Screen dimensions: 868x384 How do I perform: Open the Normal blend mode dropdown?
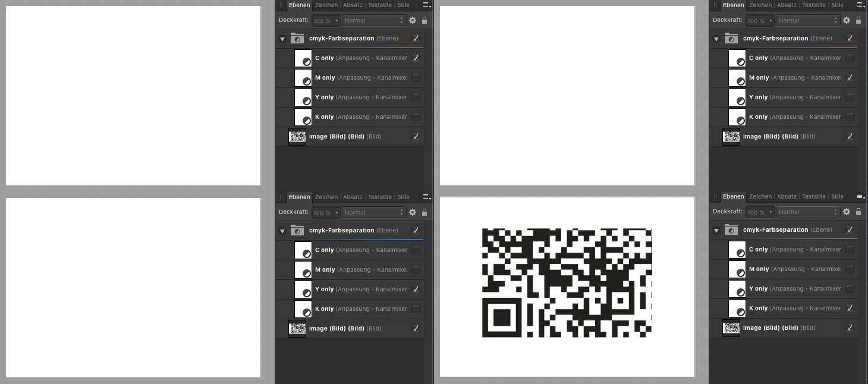[373, 20]
